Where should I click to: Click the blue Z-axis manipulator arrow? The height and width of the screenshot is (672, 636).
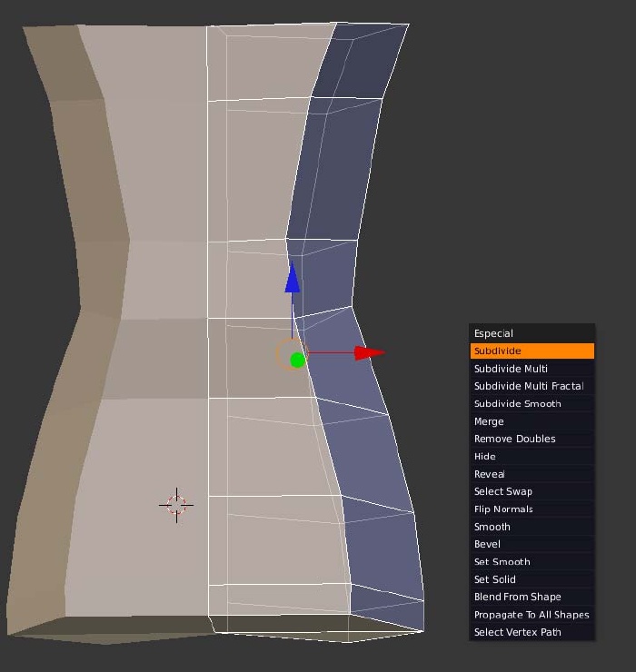[x=293, y=279]
